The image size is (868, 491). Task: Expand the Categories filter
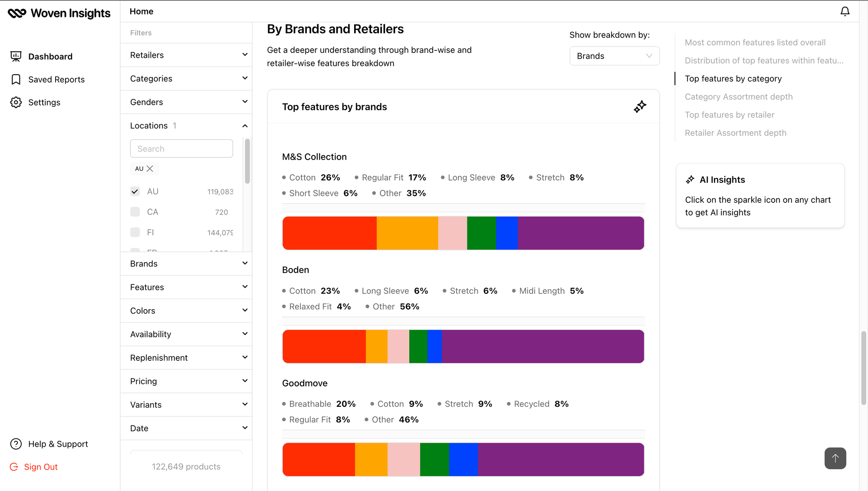(x=186, y=79)
